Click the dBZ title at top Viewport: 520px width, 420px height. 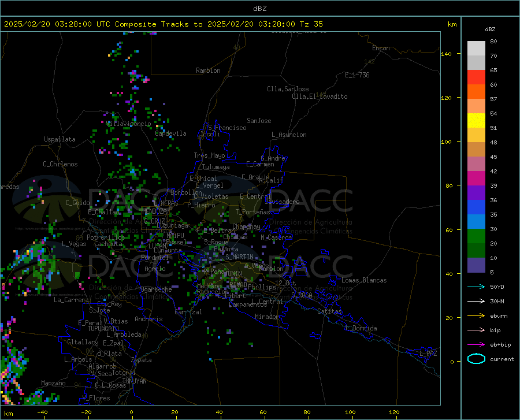coord(259,9)
